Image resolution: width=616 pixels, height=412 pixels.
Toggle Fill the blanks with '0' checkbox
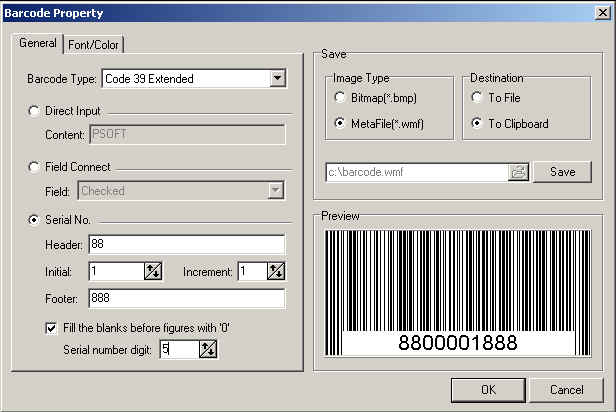point(51,328)
